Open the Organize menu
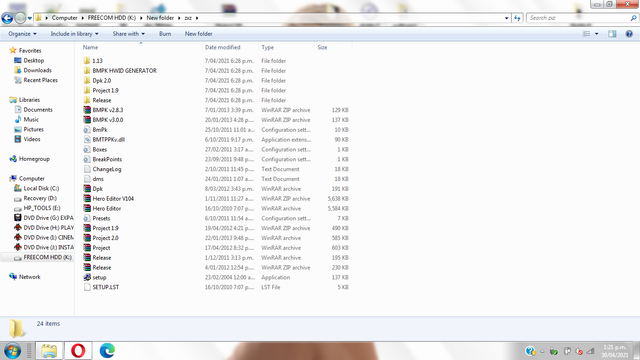 (x=22, y=34)
